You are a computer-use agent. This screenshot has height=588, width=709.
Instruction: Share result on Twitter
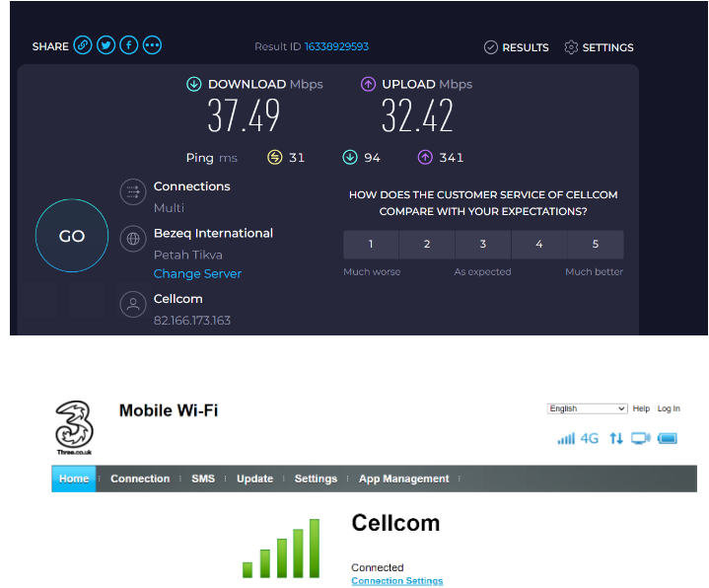pos(106,45)
